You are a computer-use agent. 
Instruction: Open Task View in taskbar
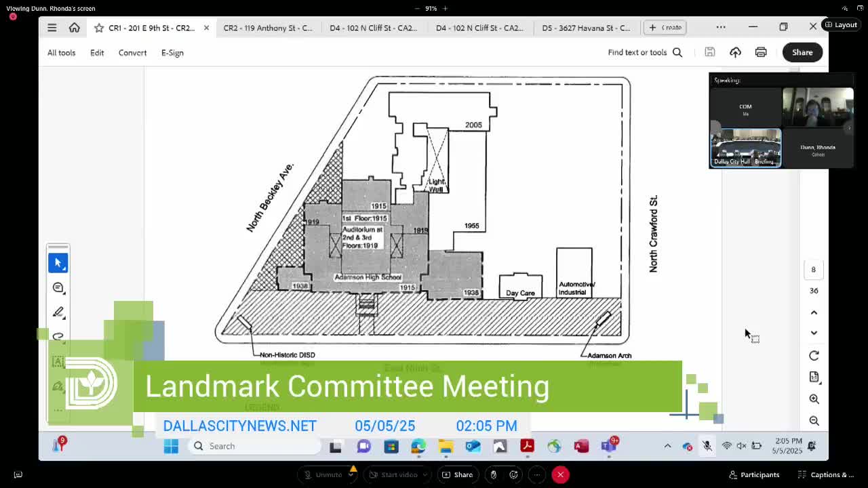pyautogui.click(x=336, y=446)
